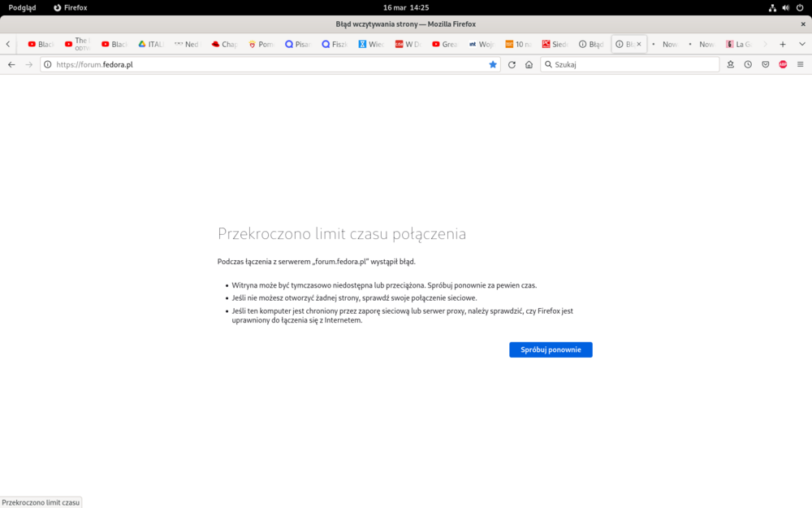Open the bookmarks library icon

tap(731, 65)
